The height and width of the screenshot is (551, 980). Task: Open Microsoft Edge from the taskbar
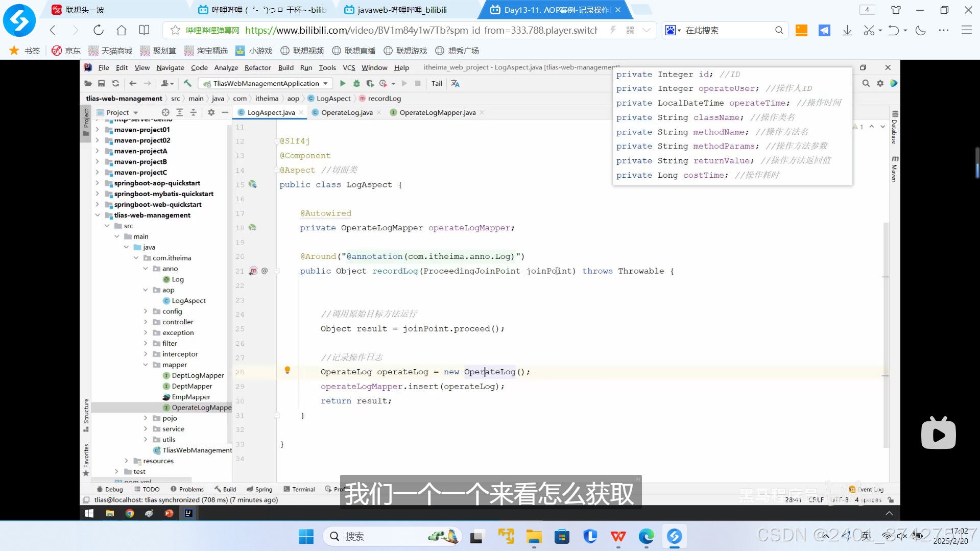(x=647, y=536)
